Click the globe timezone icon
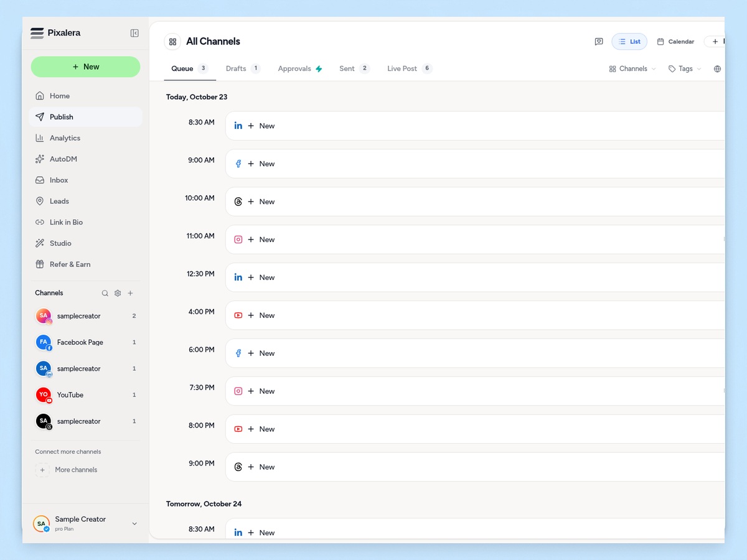 pos(717,69)
